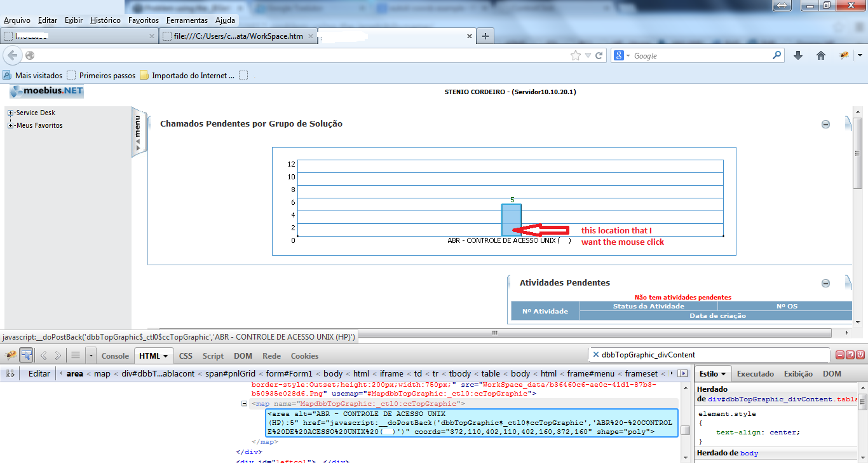Open the Ajuda menu
This screenshot has width=868, height=463.
225,20
